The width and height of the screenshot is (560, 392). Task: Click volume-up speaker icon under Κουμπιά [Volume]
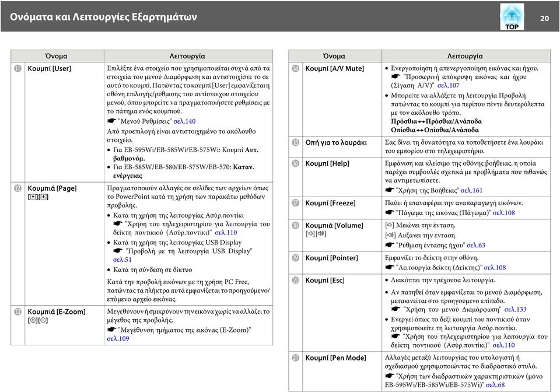(x=321, y=234)
